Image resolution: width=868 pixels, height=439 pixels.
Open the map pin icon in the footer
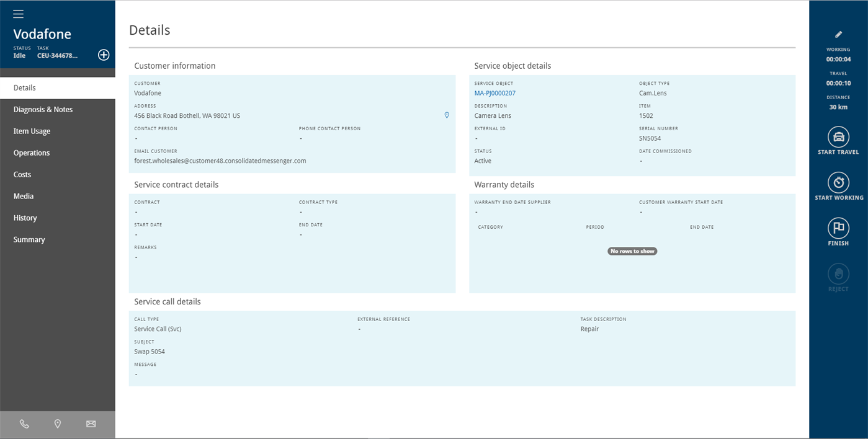pyautogui.click(x=58, y=423)
